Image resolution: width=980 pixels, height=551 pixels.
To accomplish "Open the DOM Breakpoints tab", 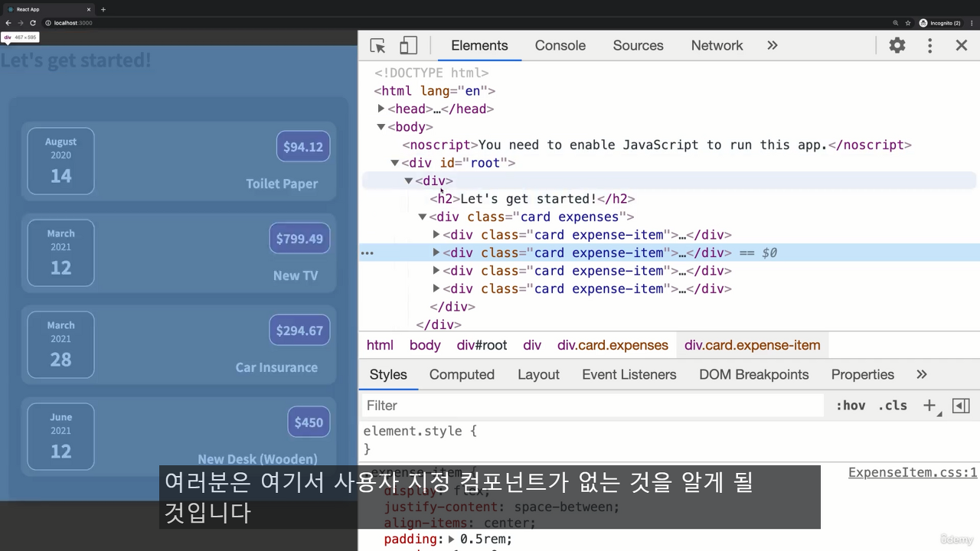I will click(754, 374).
